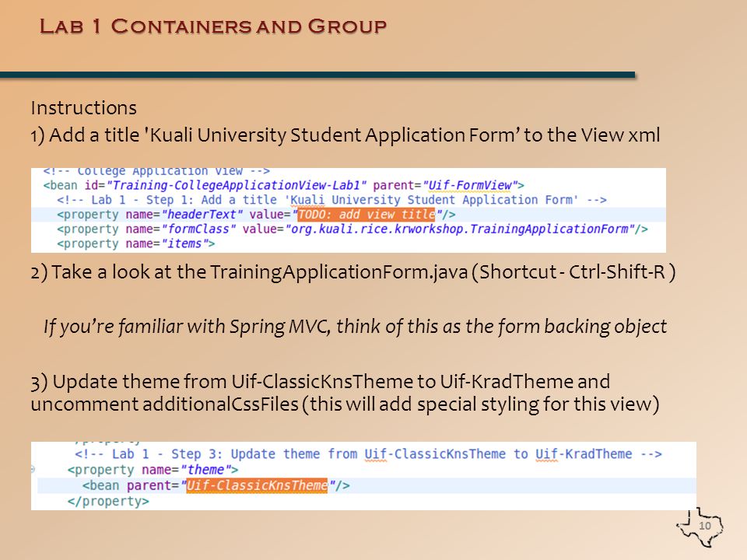
Task: Click instruction 2 about TrainingApplicationForm.java
Action: (353, 272)
